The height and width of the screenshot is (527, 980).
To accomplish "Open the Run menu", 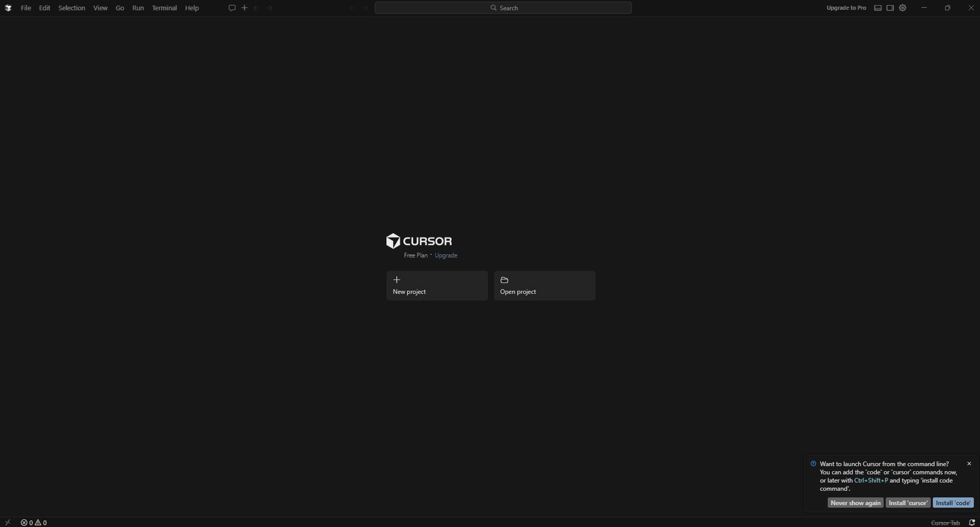I will pos(138,8).
